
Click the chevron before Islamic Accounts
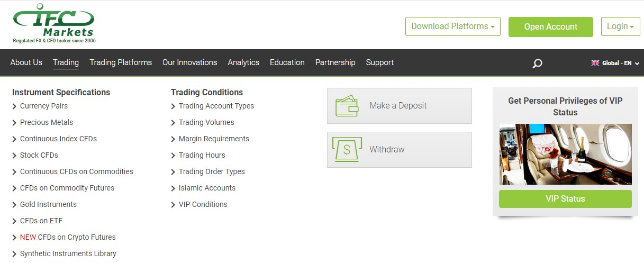tap(173, 188)
